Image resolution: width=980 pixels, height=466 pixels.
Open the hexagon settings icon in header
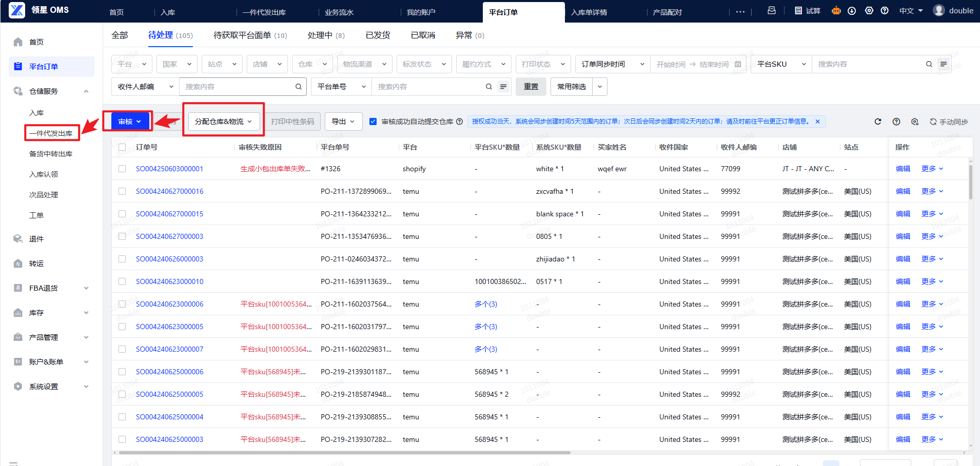pos(869,11)
